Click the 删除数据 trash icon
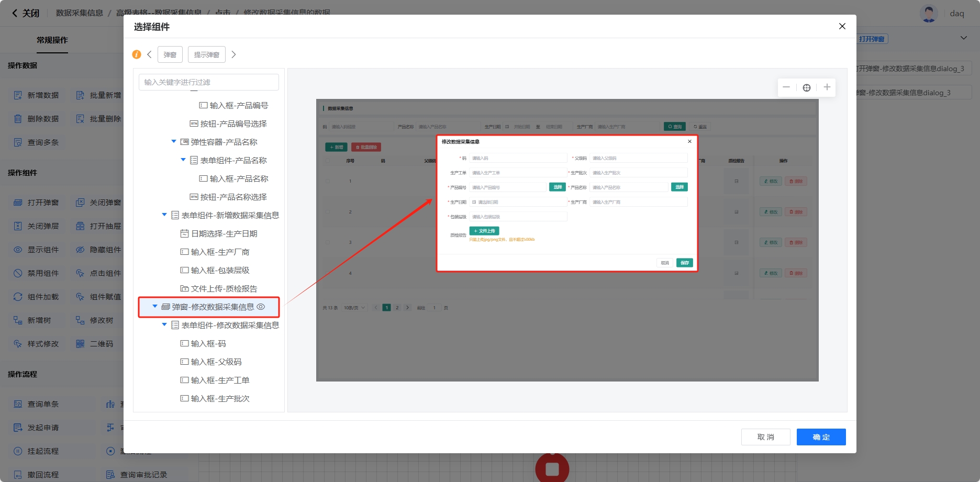 pyautogui.click(x=18, y=119)
